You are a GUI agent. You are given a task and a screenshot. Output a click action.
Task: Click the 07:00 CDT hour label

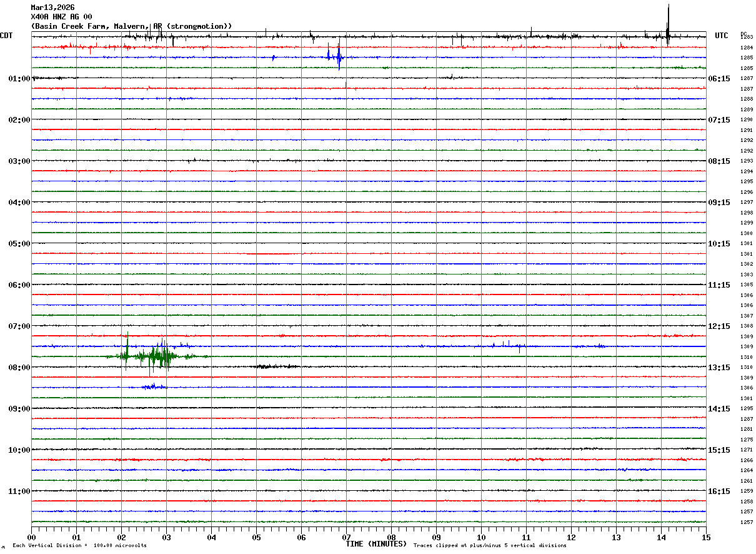19,326
